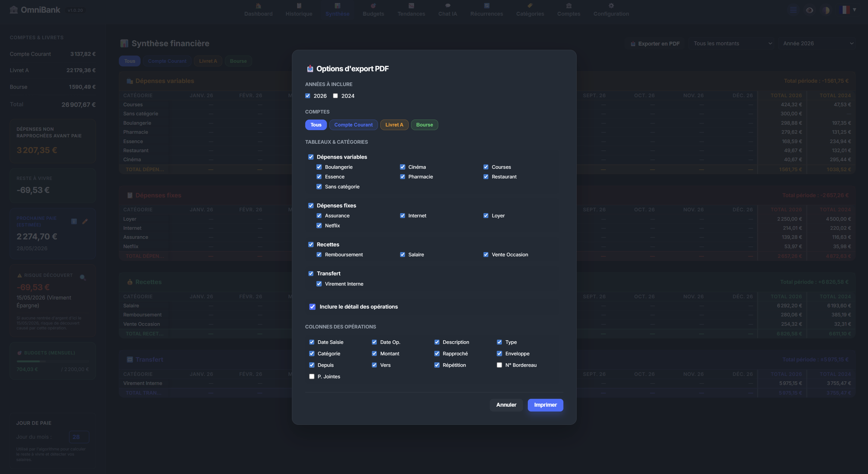Click the info icon beside Prochaine paie
The image size is (868, 474).
pyautogui.click(x=74, y=221)
